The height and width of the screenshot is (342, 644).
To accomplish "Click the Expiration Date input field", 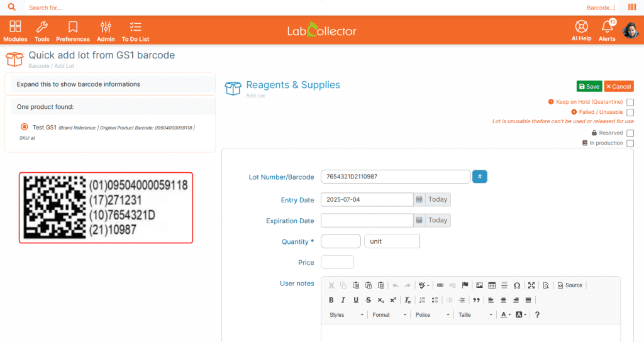I will [367, 221].
